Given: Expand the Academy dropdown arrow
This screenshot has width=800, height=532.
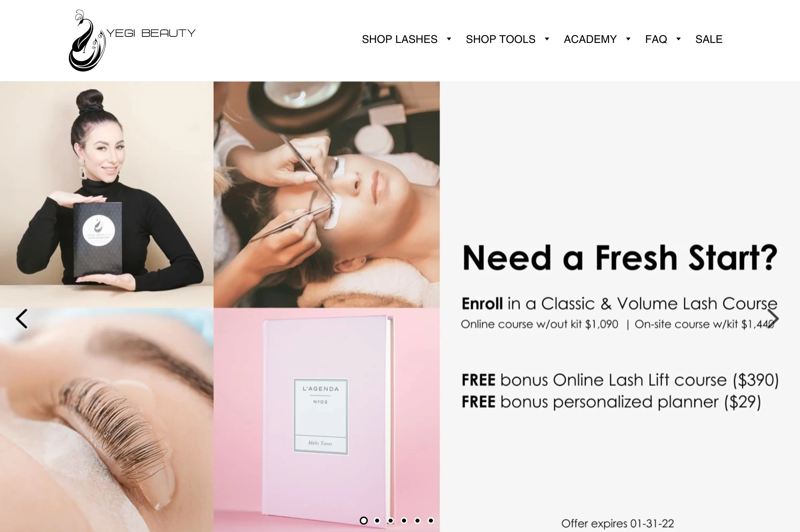Looking at the screenshot, I should (628, 39).
